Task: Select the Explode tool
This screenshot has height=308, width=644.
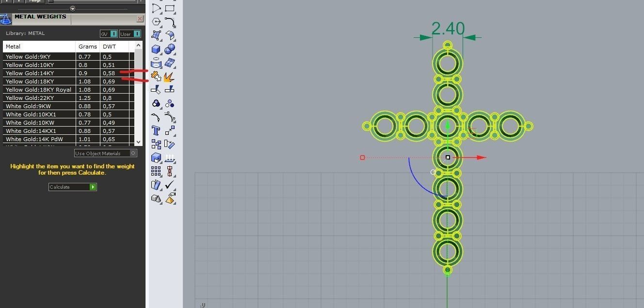Action: [169, 77]
